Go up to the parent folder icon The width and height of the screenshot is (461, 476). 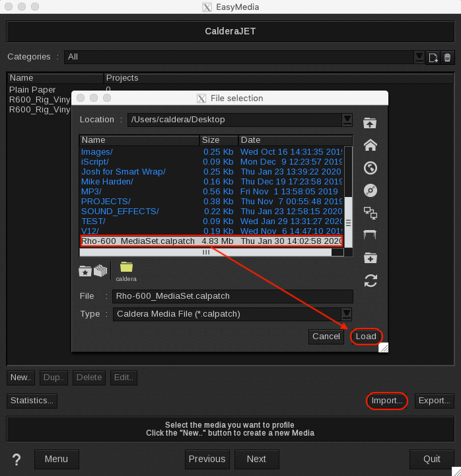(x=370, y=123)
